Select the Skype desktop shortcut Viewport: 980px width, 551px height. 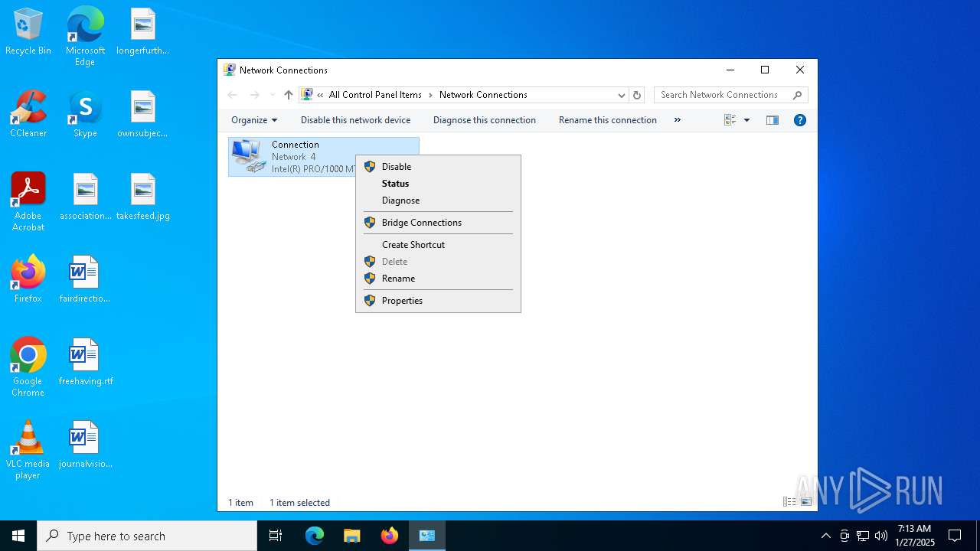click(85, 115)
